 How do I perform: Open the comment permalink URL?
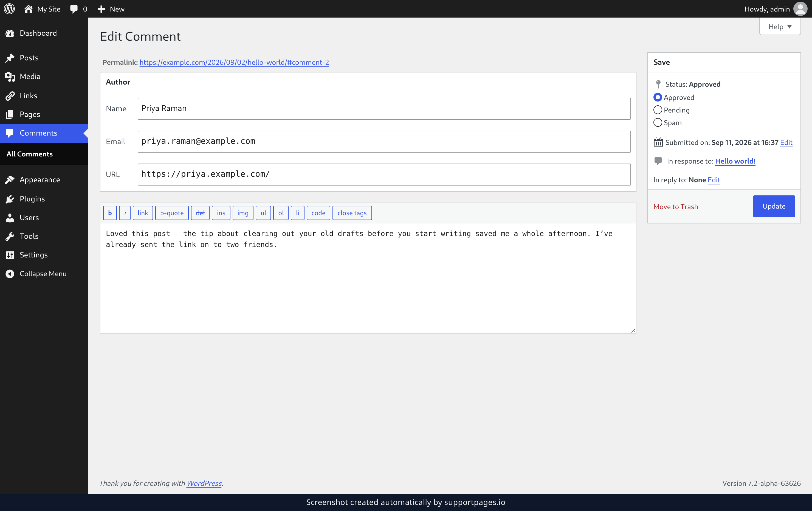pyautogui.click(x=234, y=62)
